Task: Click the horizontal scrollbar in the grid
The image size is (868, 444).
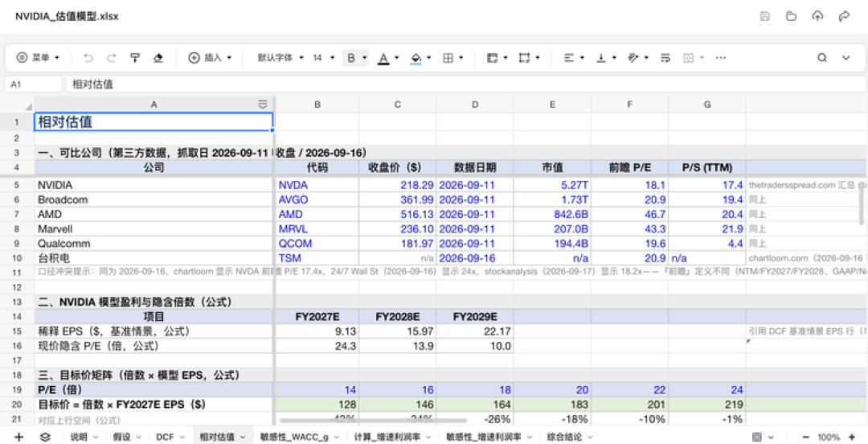Action: 373,420
